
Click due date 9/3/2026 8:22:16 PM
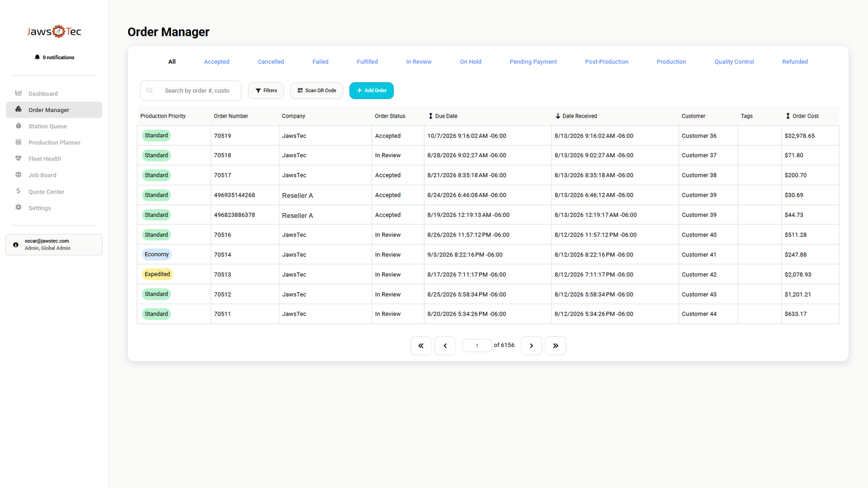[465, 254]
